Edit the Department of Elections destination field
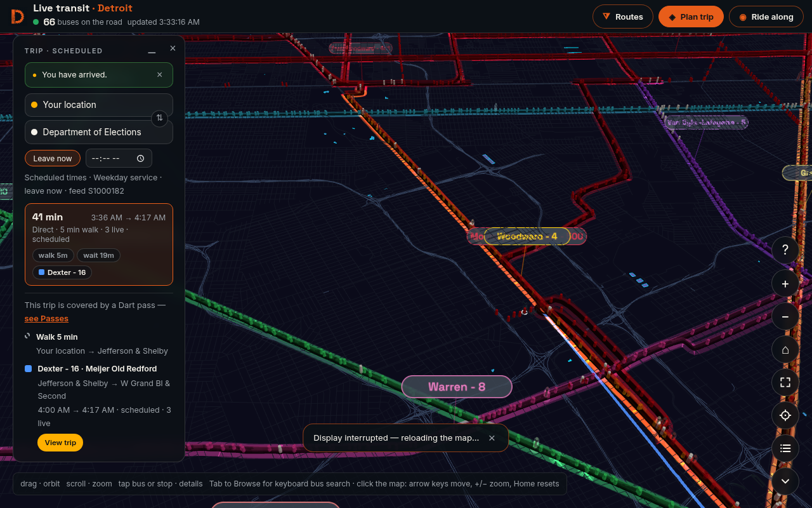Screen dimensions: 812x508 pos(99,132)
